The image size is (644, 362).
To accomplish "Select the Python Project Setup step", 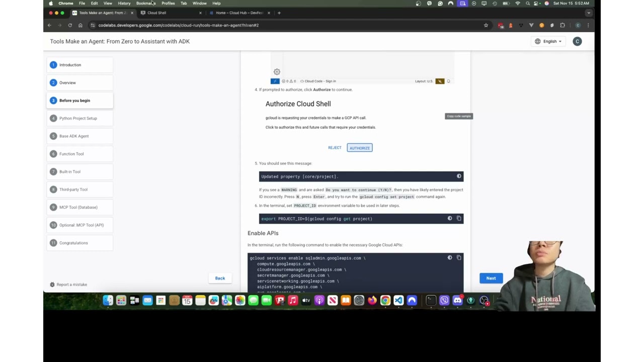I will coord(80,118).
